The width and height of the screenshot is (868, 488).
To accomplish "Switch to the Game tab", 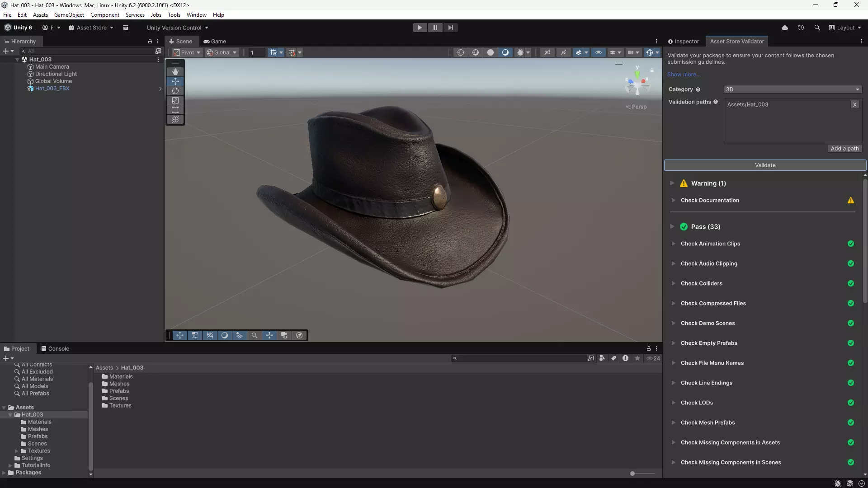I will 215,41.
